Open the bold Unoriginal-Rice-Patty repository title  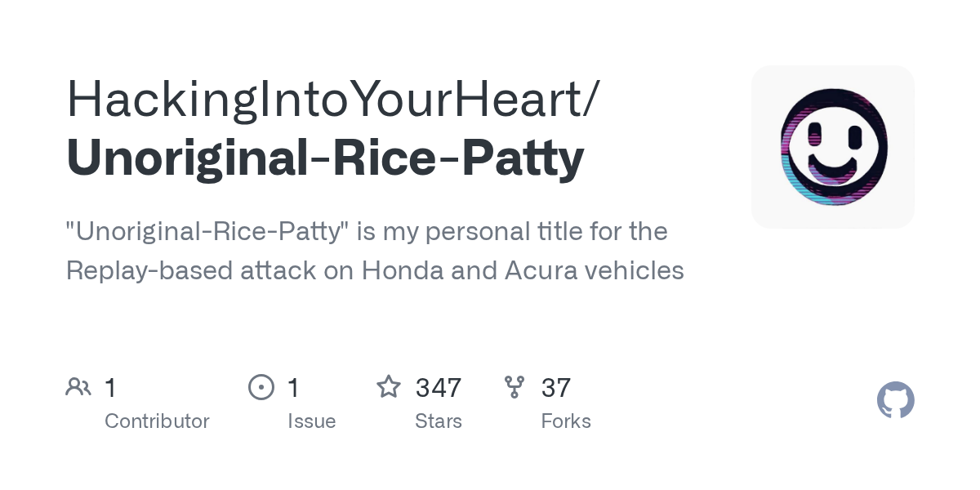325,158
